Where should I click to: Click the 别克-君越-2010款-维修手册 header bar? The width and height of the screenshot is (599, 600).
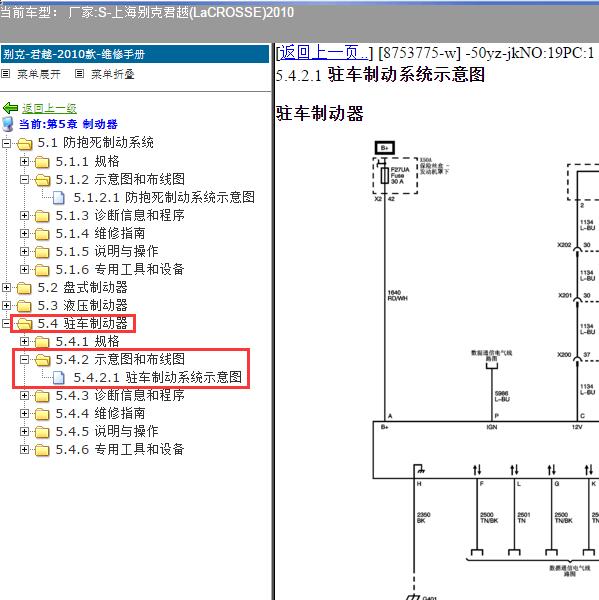click(x=135, y=54)
